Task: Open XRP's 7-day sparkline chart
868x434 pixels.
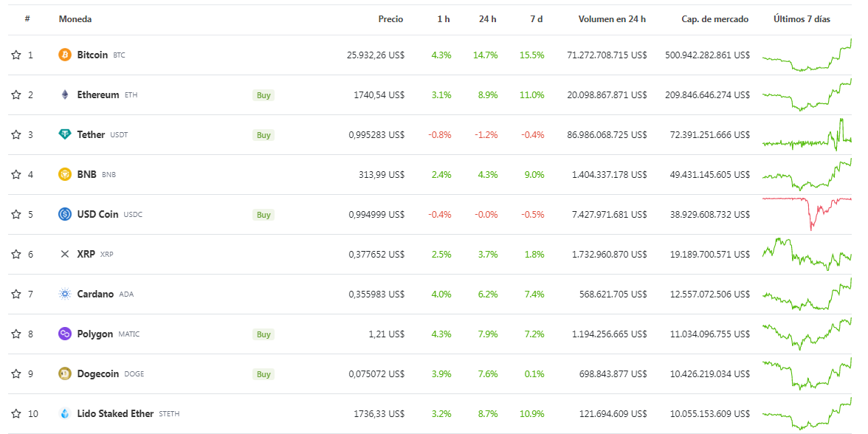Action: coord(807,254)
